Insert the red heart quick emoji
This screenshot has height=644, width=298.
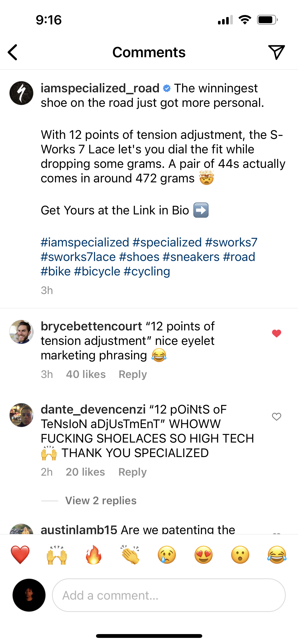click(20, 555)
